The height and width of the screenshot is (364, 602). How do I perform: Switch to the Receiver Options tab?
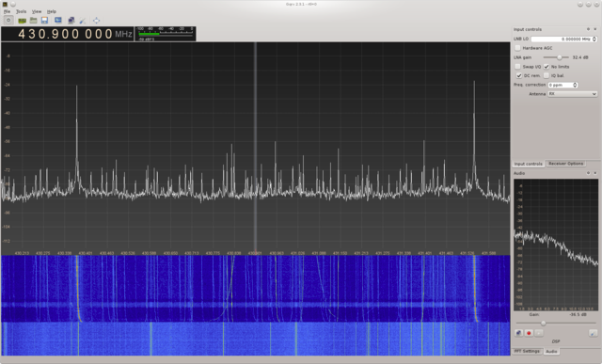[565, 164]
